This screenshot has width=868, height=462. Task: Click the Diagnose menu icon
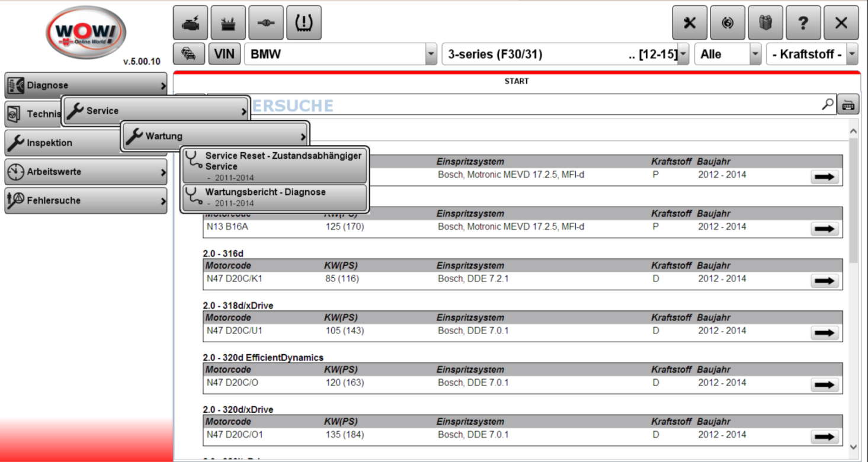(x=16, y=85)
